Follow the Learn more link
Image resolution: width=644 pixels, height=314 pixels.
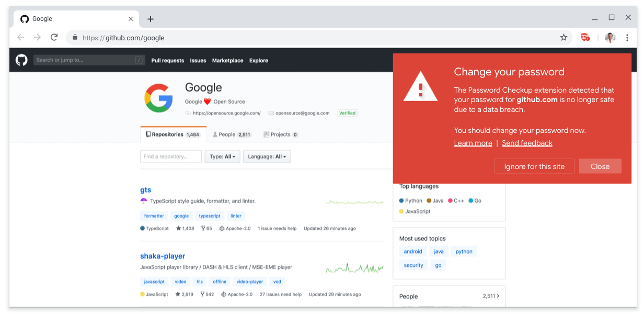point(473,143)
